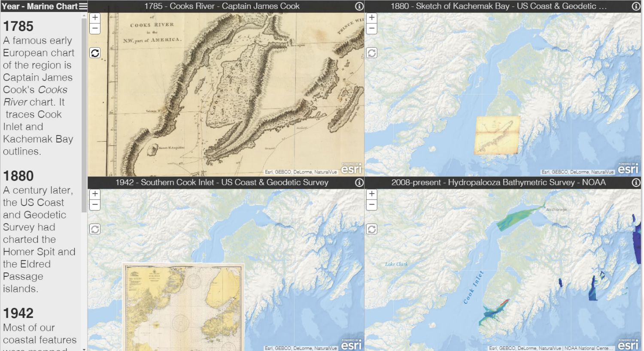This screenshot has width=644, height=351.
Task: Show info for 2008-present Hydropalooza panel
Action: click(636, 182)
